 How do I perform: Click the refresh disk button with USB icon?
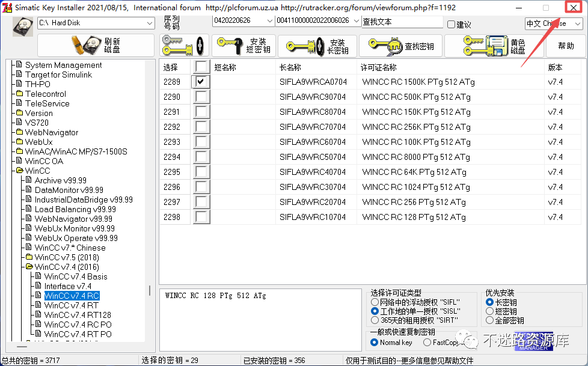(96, 46)
